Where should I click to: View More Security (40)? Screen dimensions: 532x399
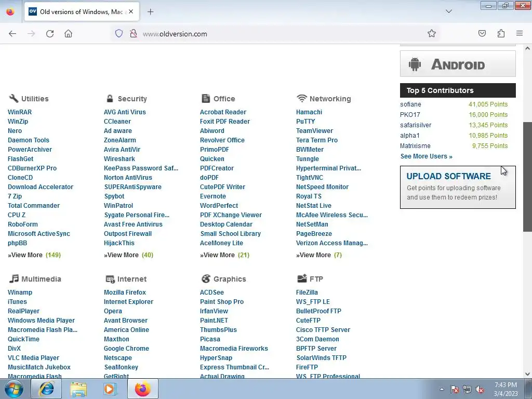[x=129, y=255]
